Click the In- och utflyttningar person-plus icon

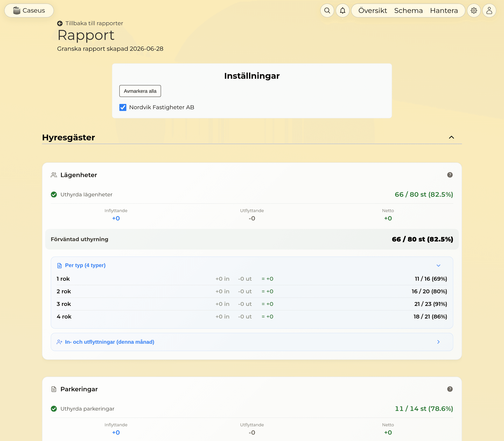click(59, 342)
